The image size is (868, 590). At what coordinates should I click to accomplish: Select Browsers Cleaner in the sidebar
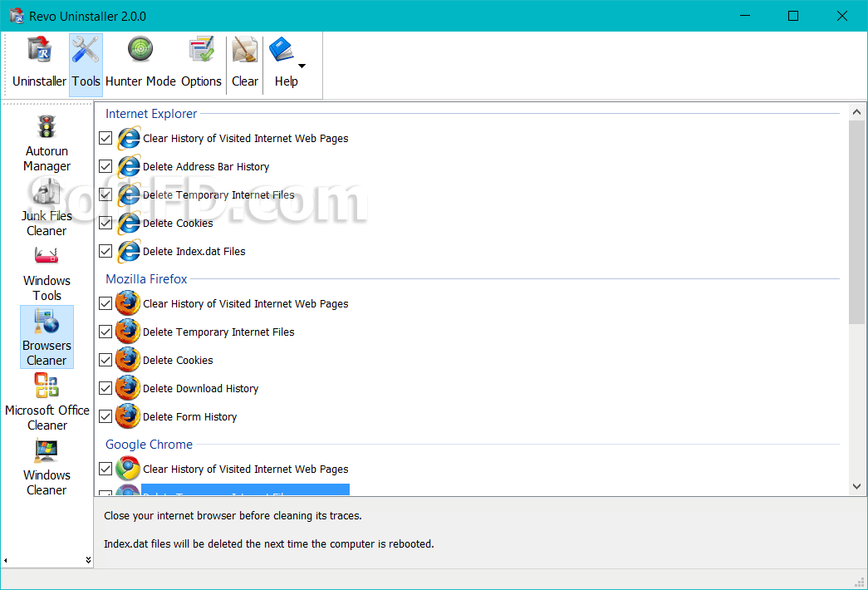pyautogui.click(x=47, y=337)
